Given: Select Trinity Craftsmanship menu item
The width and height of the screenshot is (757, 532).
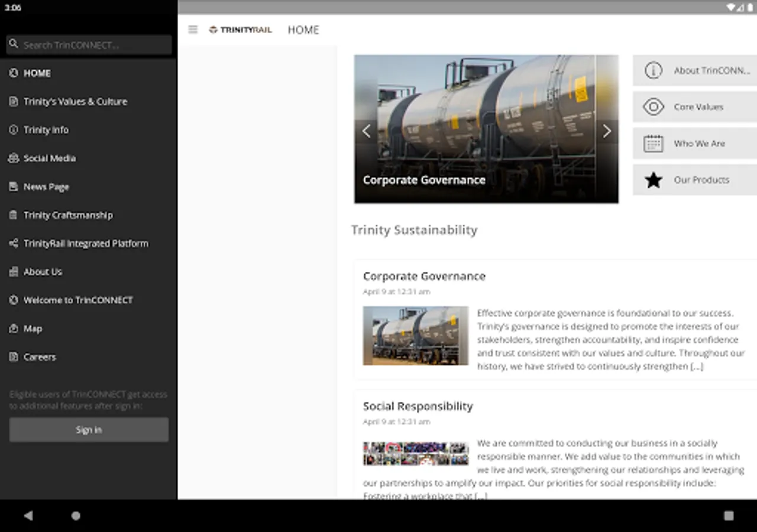Looking at the screenshot, I should click(x=89, y=215).
